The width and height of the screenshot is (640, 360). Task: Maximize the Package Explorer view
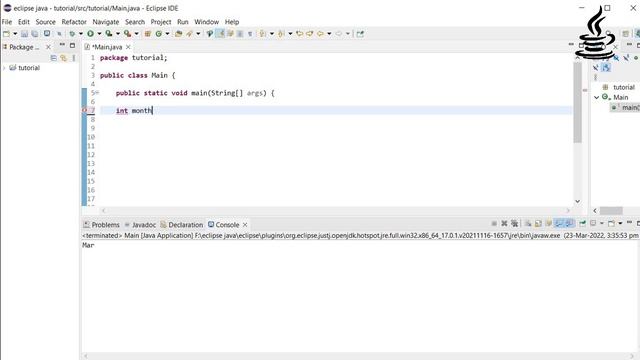73,45
